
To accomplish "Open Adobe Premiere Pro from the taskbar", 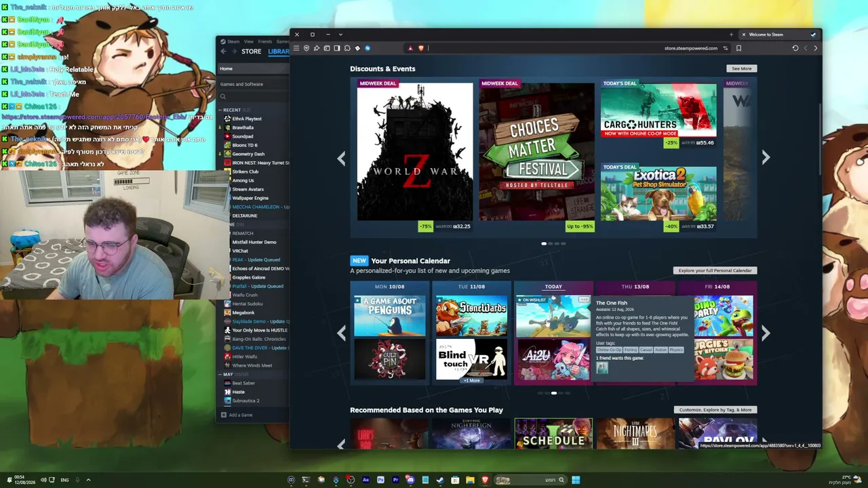I will pos(395,480).
